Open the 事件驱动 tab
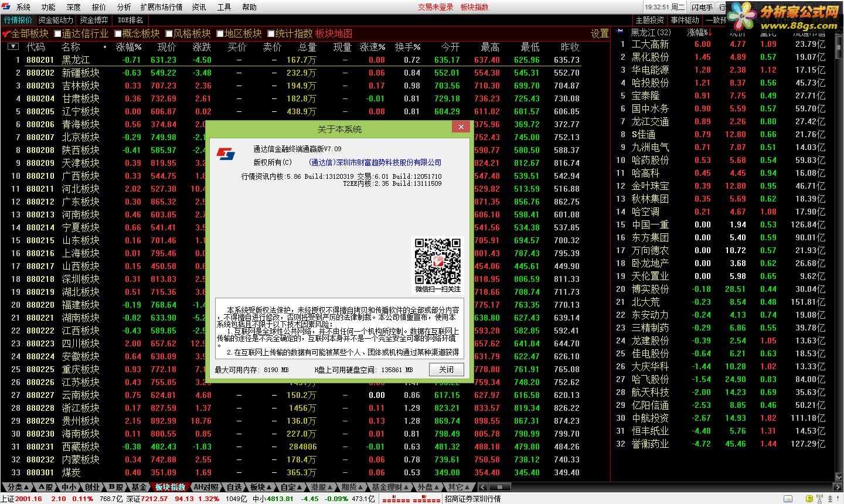Image resolution: width=844 pixels, height=504 pixels. (685, 20)
